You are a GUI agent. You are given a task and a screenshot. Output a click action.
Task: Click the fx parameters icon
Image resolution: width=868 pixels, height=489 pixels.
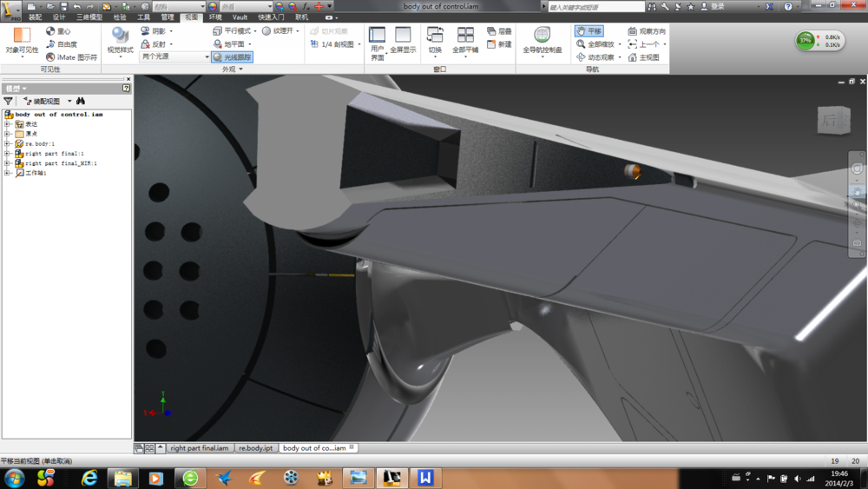pyautogui.click(x=306, y=7)
